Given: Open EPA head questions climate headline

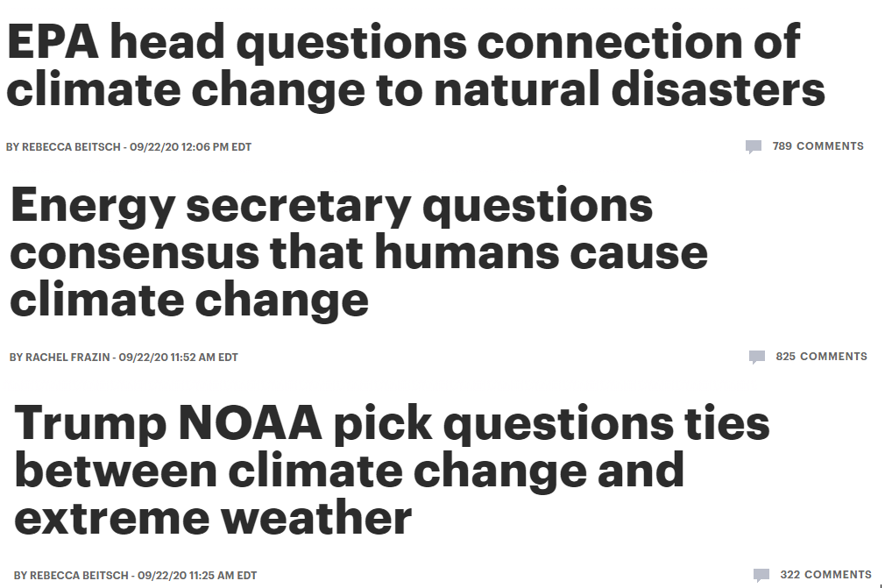Looking at the screenshot, I should click(415, 66).
